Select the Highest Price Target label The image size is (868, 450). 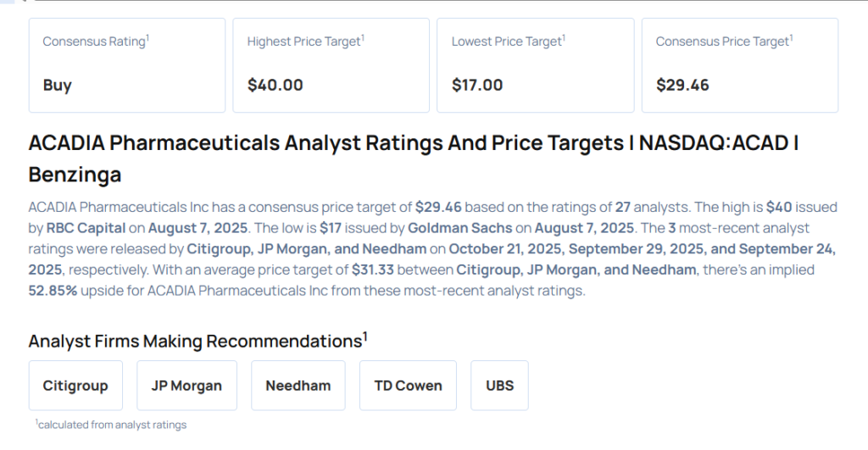pos(305,42)
